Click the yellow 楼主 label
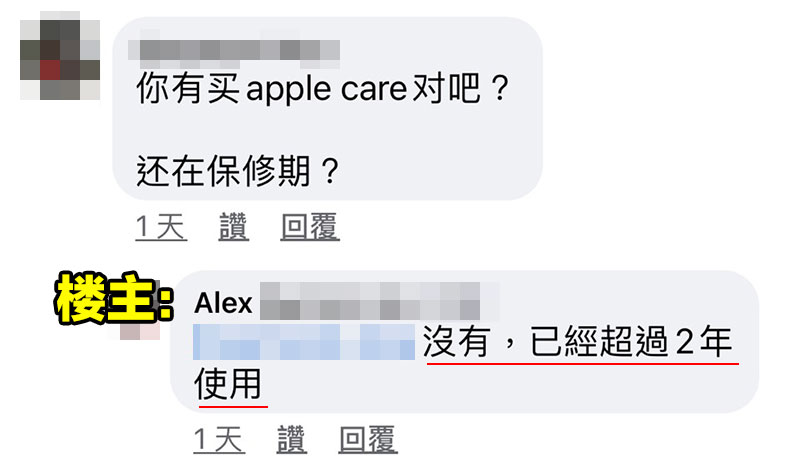This screenshot has height=458, width=800. 114,298
